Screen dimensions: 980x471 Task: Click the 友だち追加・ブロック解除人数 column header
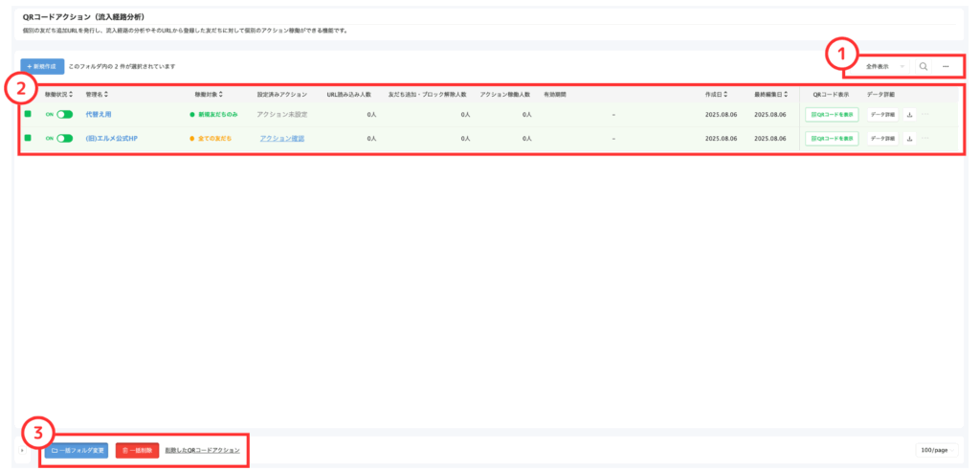(427, 95)
